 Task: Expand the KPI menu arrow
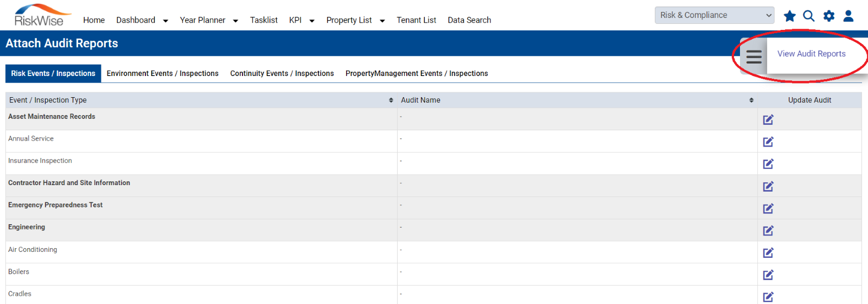(x=312, y=21)
